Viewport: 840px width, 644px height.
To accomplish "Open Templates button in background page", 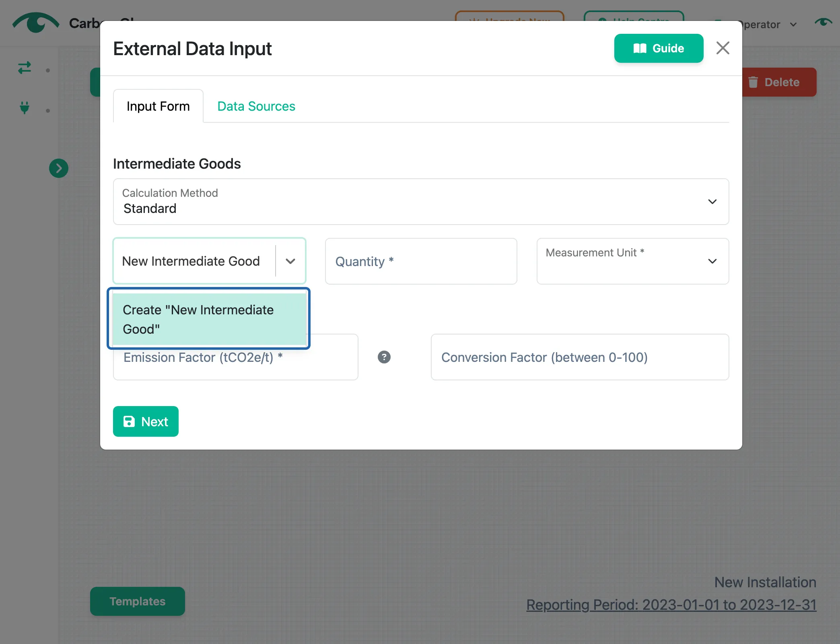I will coord(138,601).
